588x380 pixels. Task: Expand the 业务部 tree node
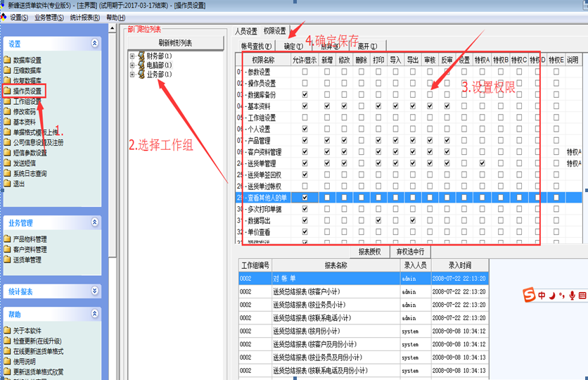click(x=132, y=75)
